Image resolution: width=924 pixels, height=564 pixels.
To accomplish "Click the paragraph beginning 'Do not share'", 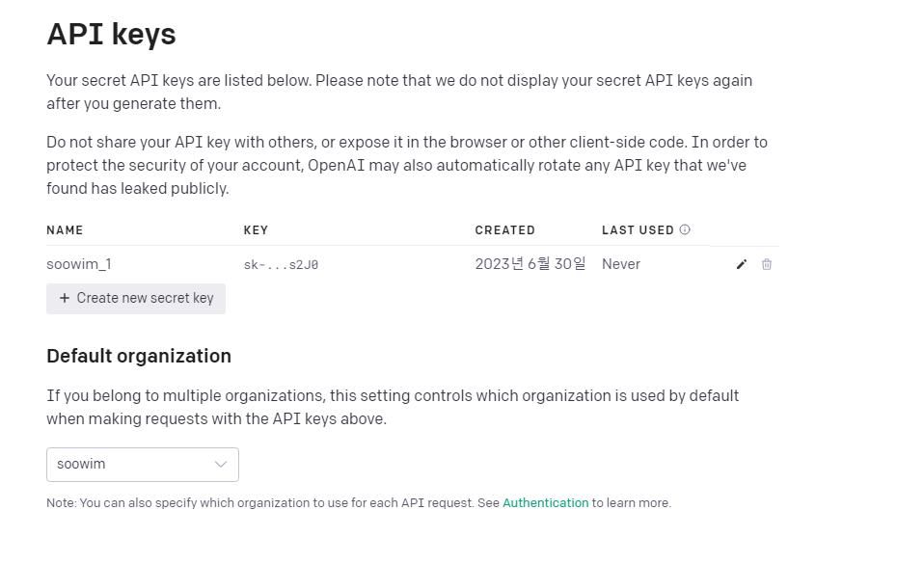I will [407, 166].
